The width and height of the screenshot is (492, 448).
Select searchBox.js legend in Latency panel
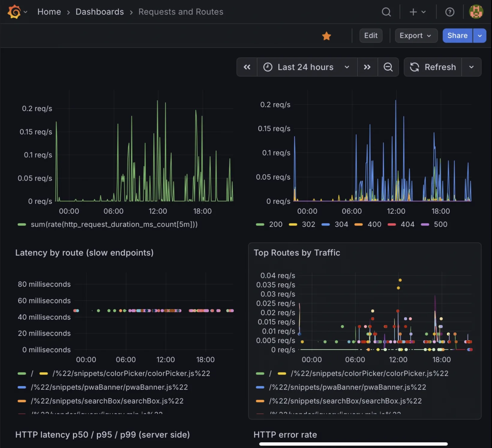pos(107,401)
